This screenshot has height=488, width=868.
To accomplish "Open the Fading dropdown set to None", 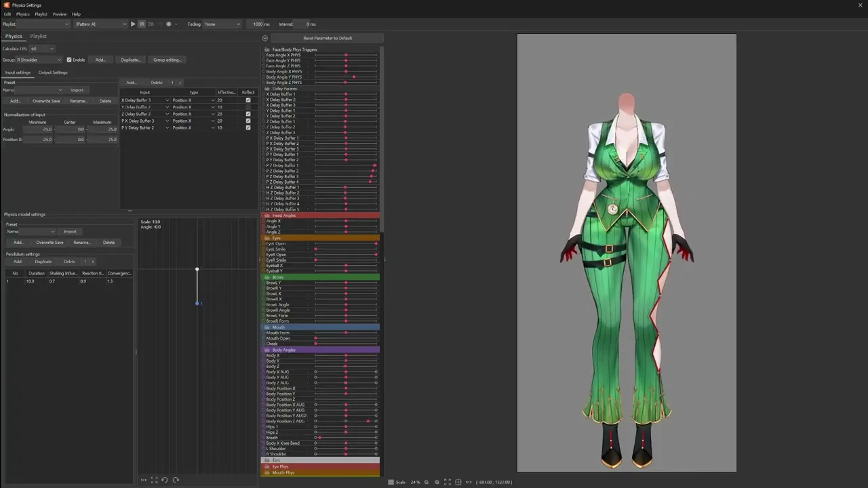I will point(222,24).
